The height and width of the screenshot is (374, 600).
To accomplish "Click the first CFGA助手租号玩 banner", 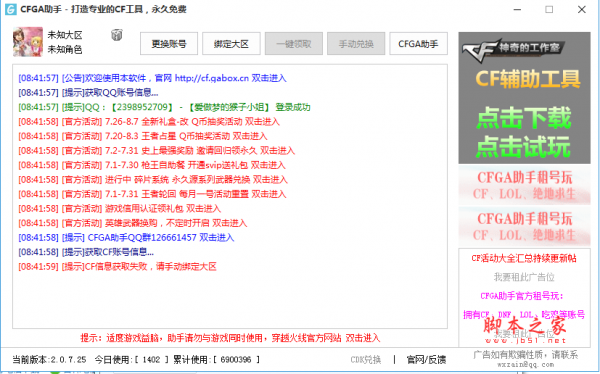I will 524,185.
